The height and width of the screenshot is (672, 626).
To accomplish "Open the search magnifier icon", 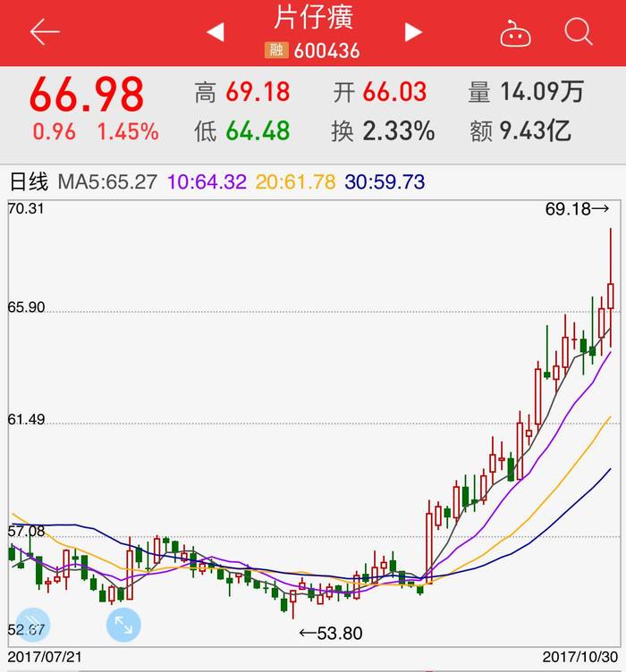I will pyautogui.click(x=579, y=31).
